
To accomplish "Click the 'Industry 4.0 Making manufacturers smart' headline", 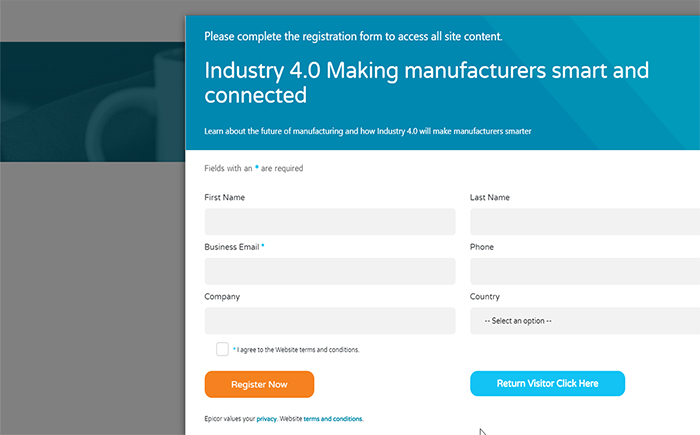I will (x=426, y=83).
